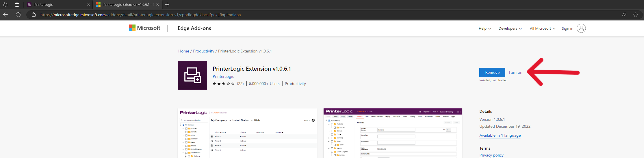This screenshot has width=644, height=158.
Task: Expand the Help dropdown
Action: [485, 29]
